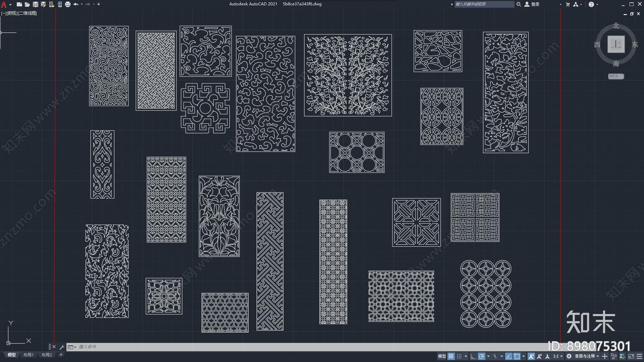Close the command line with X
The width and height of the screenshot is (644, 362).
pos(54,347)
